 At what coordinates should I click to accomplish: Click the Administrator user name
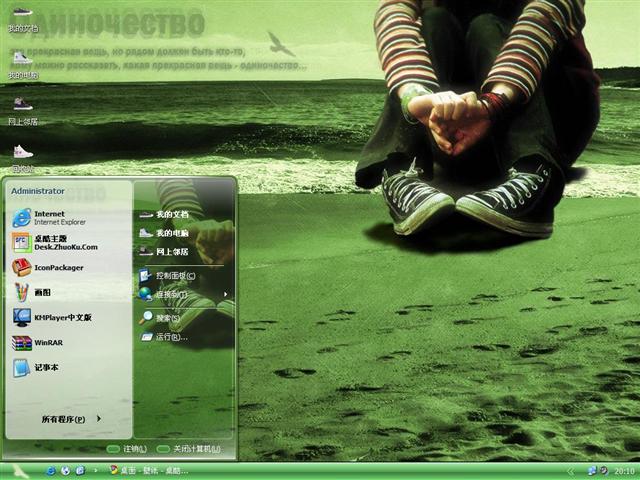tap(38, 191)
